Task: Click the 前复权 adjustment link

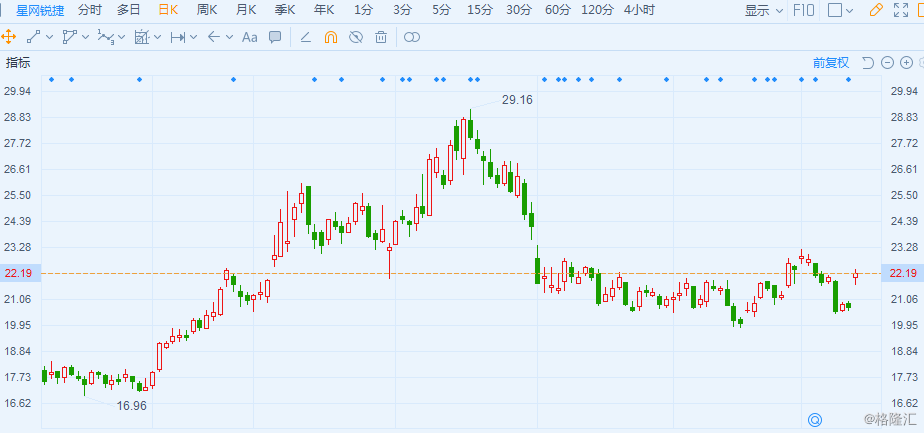Action: pos(830,62)
